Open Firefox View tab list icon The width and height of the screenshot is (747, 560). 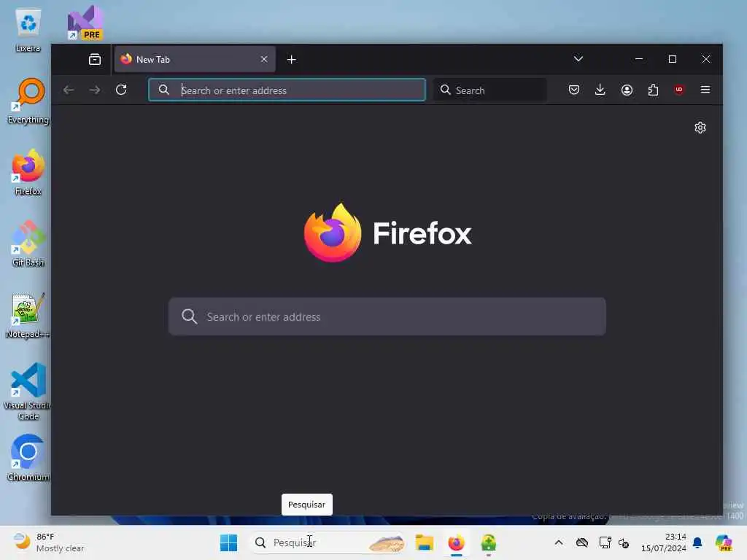(95, 60)
